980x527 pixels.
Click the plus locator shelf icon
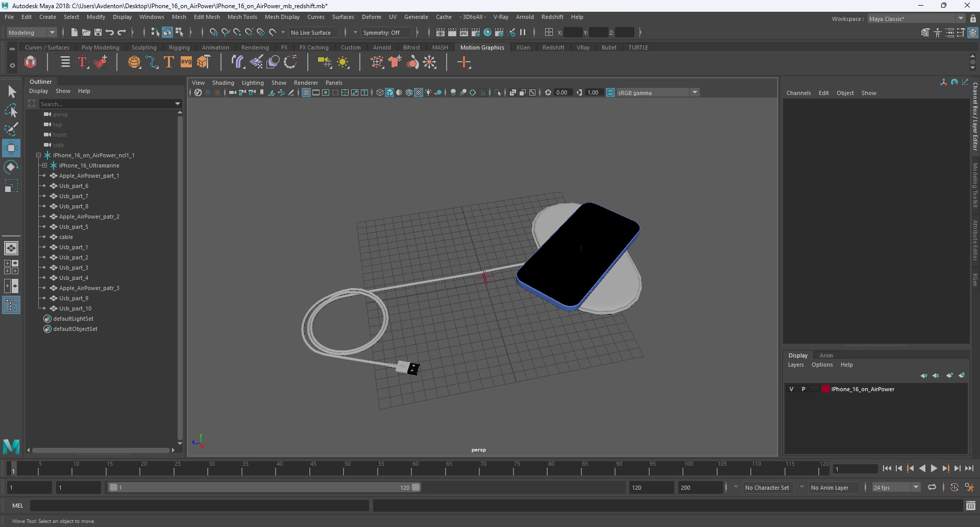click(464, 62)
